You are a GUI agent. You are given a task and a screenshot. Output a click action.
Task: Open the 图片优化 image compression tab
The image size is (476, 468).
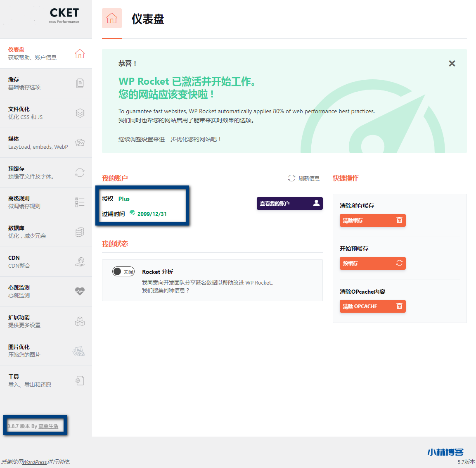pyautogui.click(x=45, y=351)
